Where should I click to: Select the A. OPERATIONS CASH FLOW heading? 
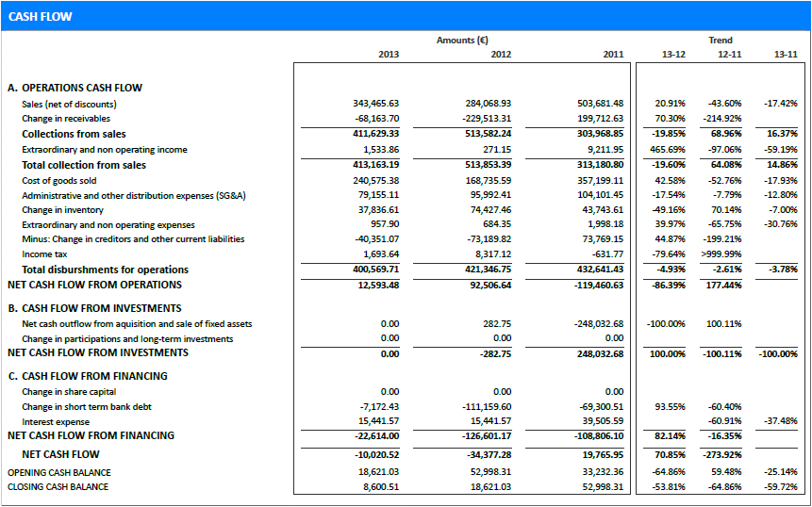click(x=75, y=88)
